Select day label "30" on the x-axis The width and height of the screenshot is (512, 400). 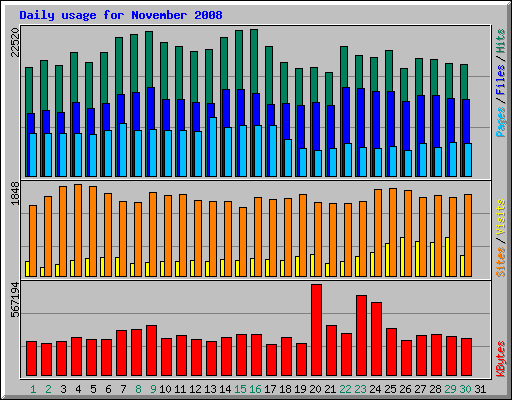click(465, 389)
